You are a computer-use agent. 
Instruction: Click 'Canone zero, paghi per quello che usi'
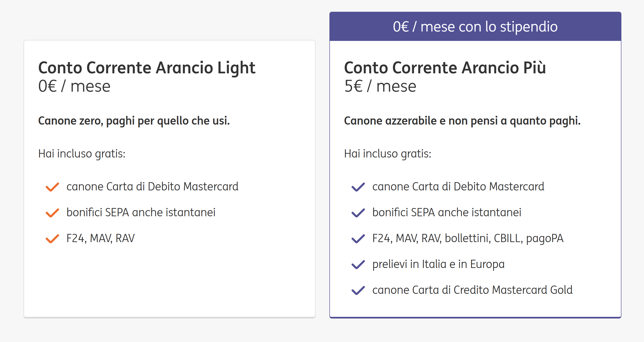coord(134,121)
